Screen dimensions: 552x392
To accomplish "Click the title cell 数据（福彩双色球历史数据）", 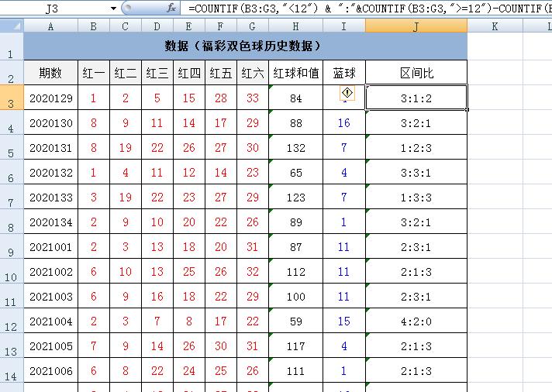I will coord(245,46).
